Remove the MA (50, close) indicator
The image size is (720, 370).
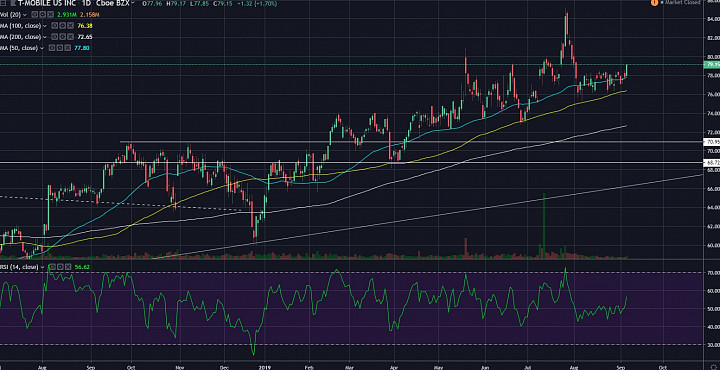tap(68, 48)
